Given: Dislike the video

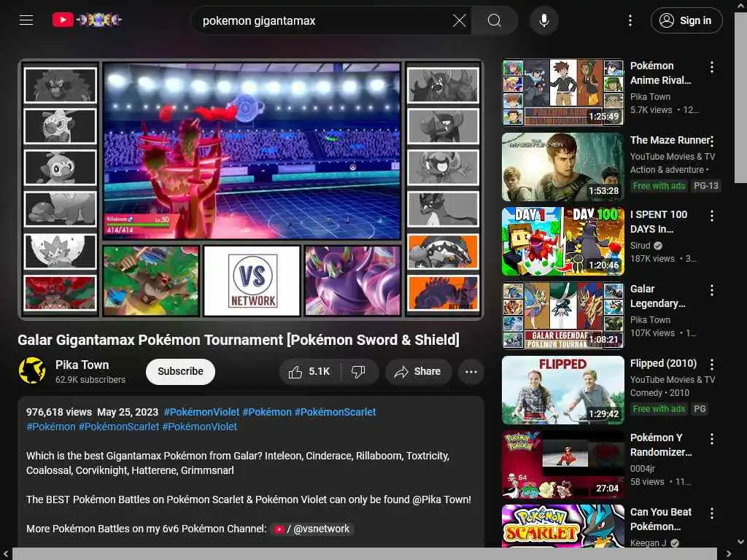Looking at the screenshot, I should (x=359, y=371).
